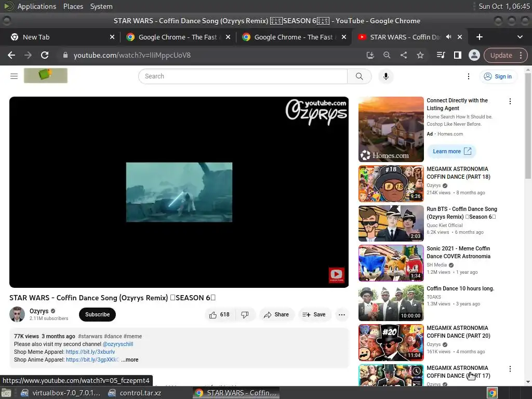532x399 pixels.
Task: Expand the description with ...more
Action: [130, 360]
